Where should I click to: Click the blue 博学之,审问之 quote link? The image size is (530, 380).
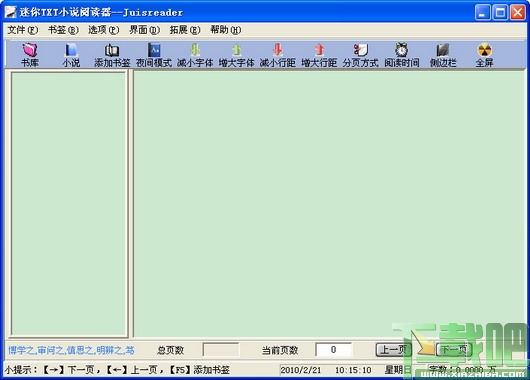71,350
